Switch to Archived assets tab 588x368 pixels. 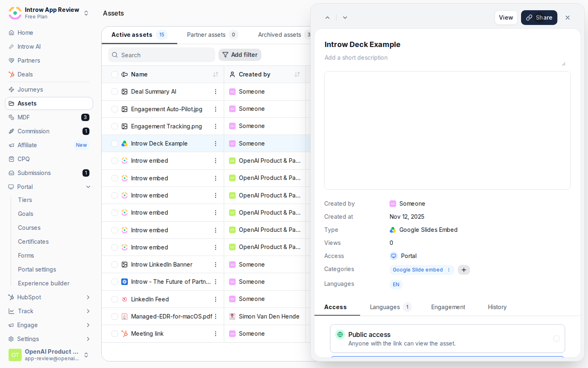point(284,35)
